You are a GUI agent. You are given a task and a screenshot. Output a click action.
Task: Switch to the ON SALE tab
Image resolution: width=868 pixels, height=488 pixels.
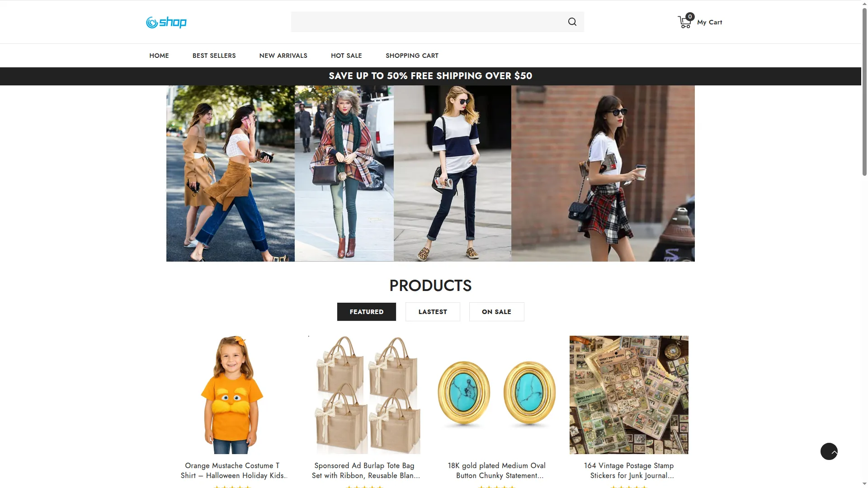tap(496, 312)
